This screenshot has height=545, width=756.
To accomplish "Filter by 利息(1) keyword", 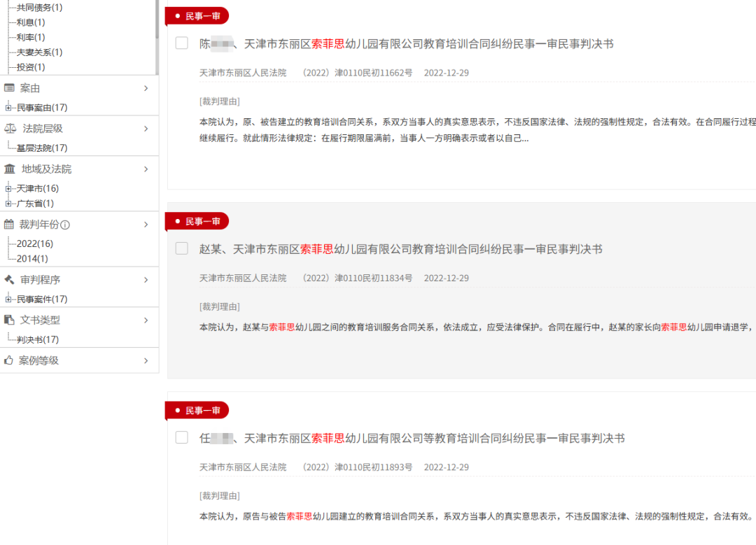I will click(31, 22).
